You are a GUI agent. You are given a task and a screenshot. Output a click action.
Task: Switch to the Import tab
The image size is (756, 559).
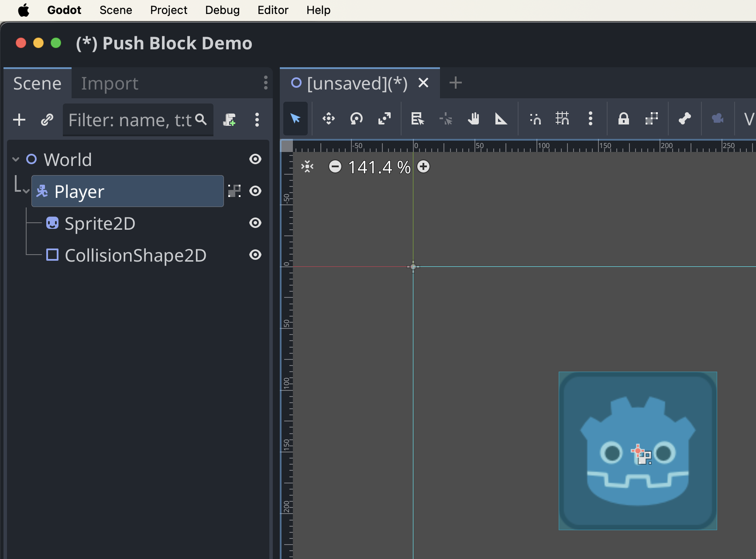pos(110,83)
